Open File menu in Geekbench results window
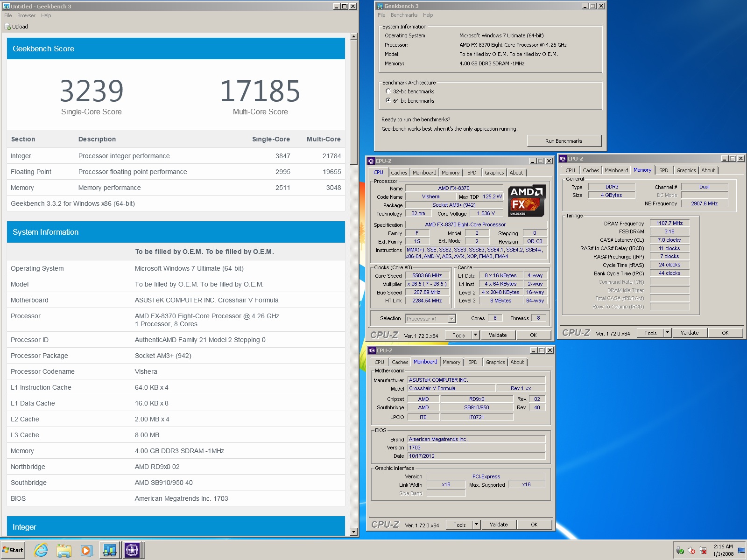The image size is (747, 560). (x=8, y=15)
